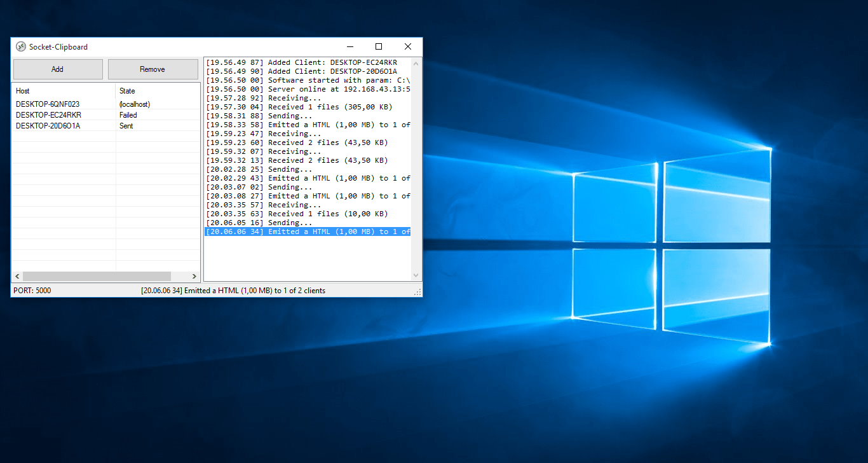Select log line 19.59.23 47 Receiving...
The image size is (868, 463).
(x=308, y=134)
